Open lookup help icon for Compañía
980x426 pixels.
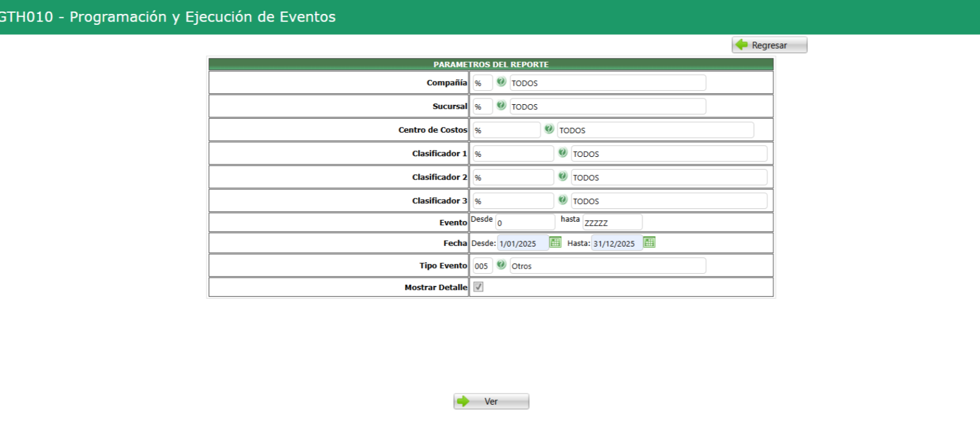click(x=501, y=82)
